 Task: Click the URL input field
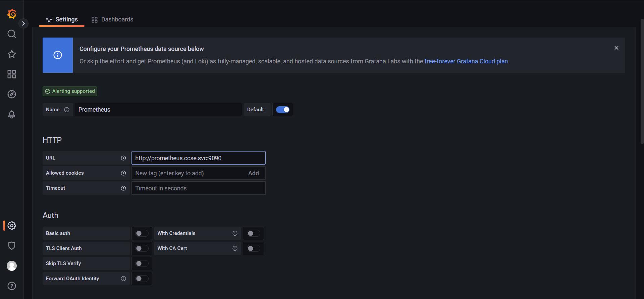(x=199, y=158)
